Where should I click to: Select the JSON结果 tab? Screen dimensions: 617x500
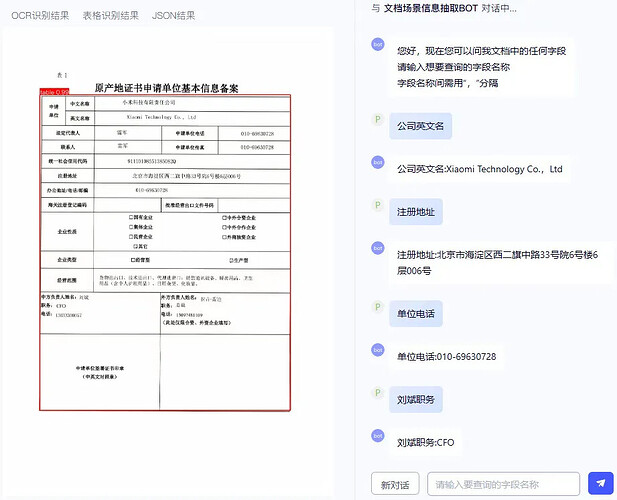[x=174, y=16]
